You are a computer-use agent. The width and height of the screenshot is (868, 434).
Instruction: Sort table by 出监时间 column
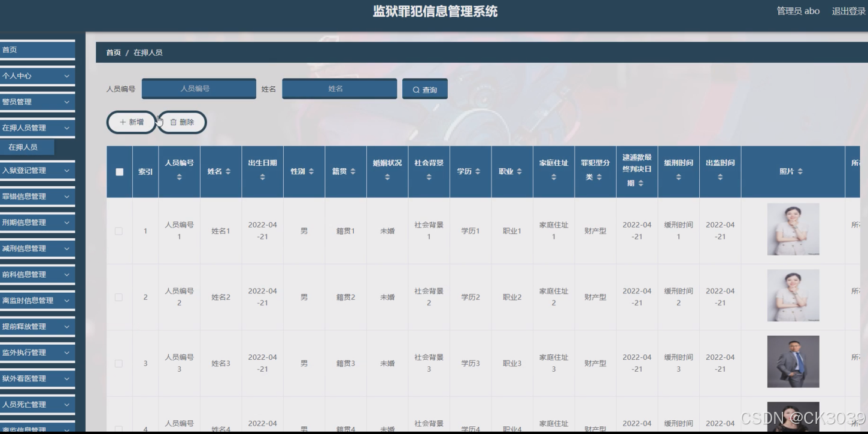[720, 177]
